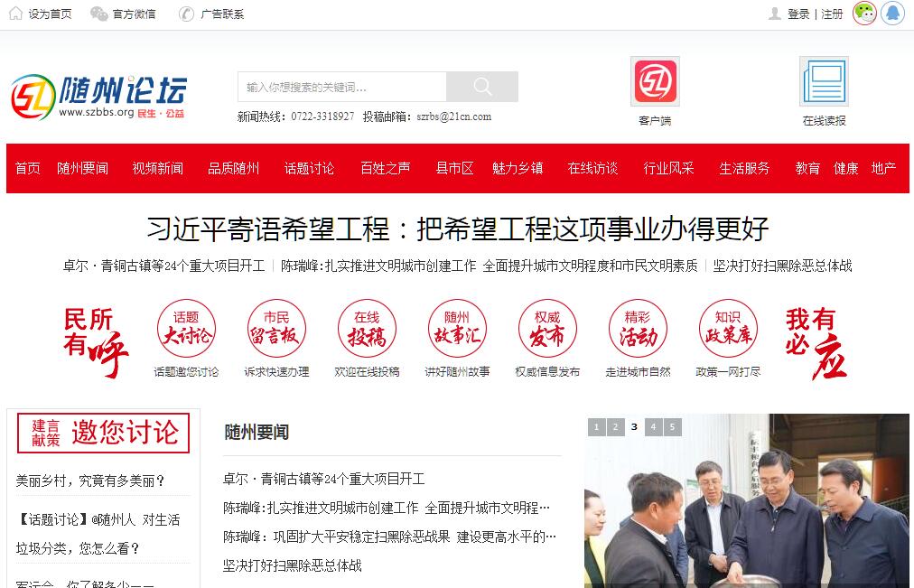Click the 随州论坛 site logo
This screenshot has height=588, width=914.
click(x=99, y=97)
